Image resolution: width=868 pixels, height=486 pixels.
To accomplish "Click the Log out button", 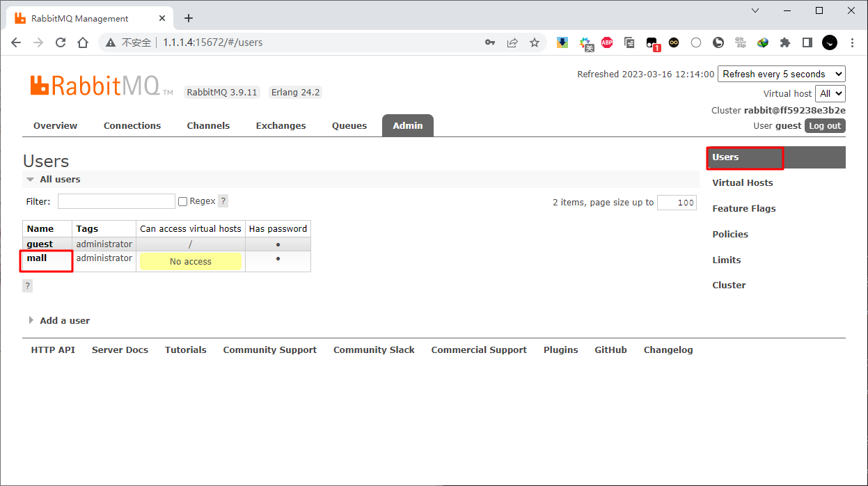I will tap(825, 126).
